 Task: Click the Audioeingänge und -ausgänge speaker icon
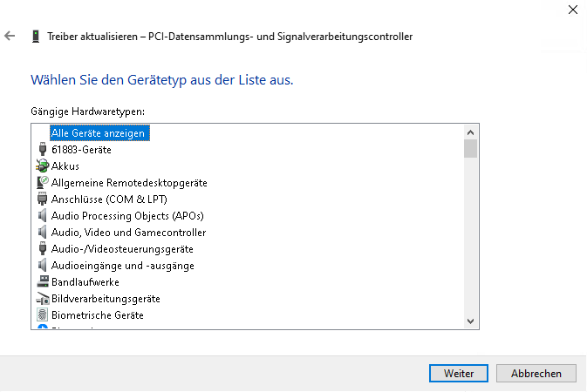(x=43, y=265)
